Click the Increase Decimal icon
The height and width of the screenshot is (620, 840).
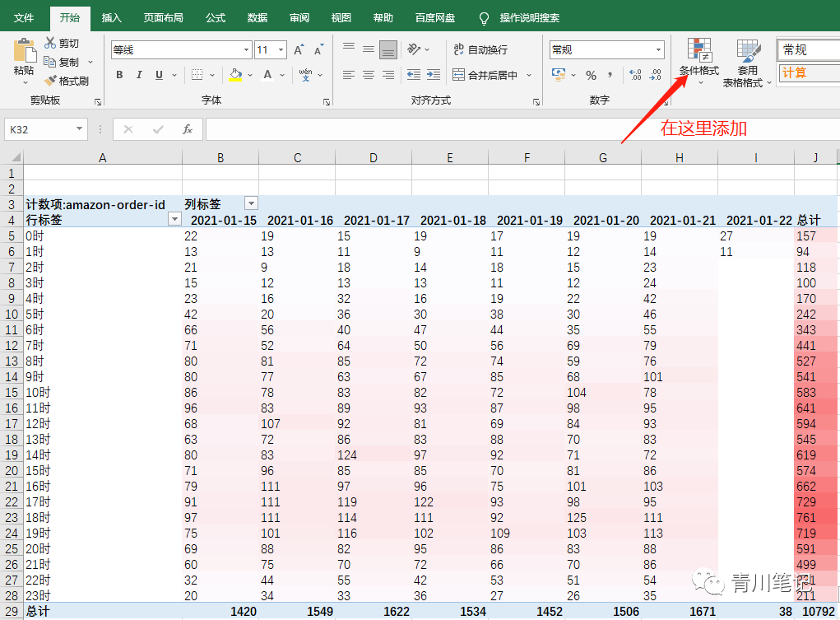point(635,75)
